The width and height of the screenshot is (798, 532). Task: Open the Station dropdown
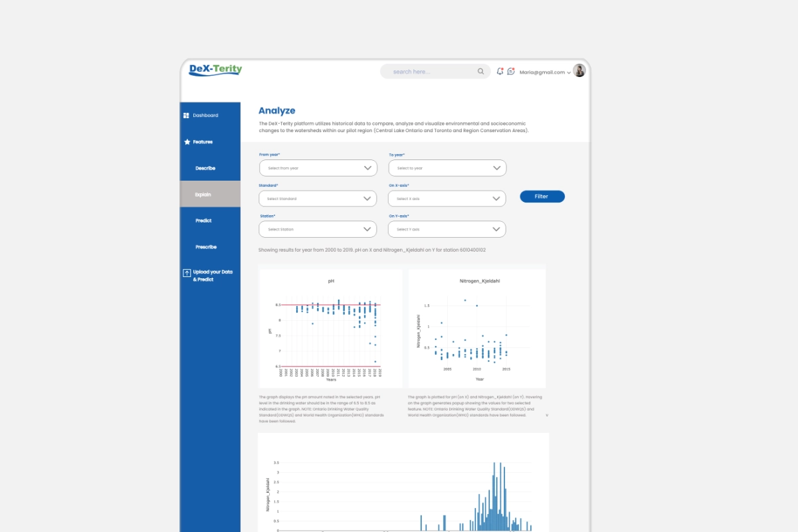pyautogui.click(x=318, y=229)
